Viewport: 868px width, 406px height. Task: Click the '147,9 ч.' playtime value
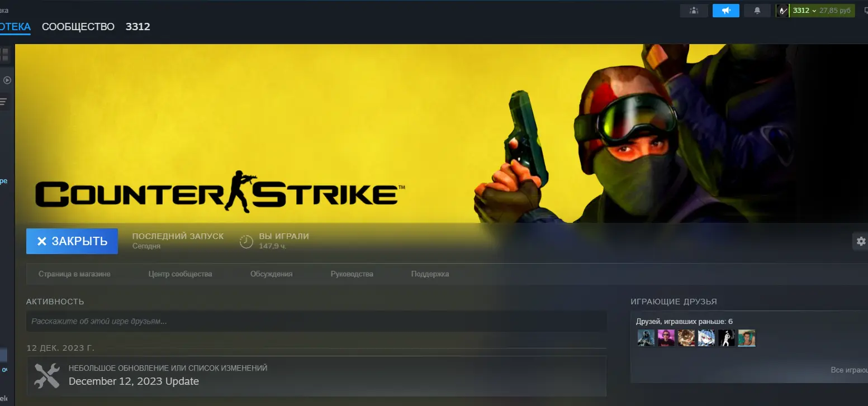coord(273,246)
